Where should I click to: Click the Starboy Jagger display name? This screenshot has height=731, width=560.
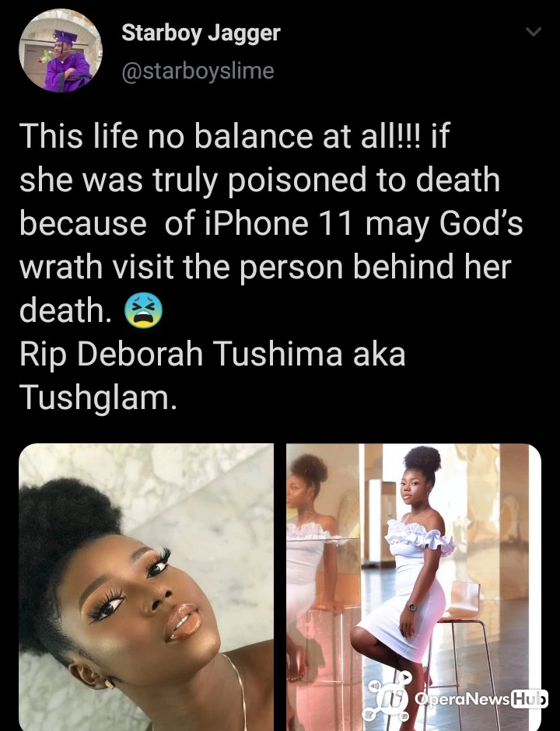click(201, 33)
